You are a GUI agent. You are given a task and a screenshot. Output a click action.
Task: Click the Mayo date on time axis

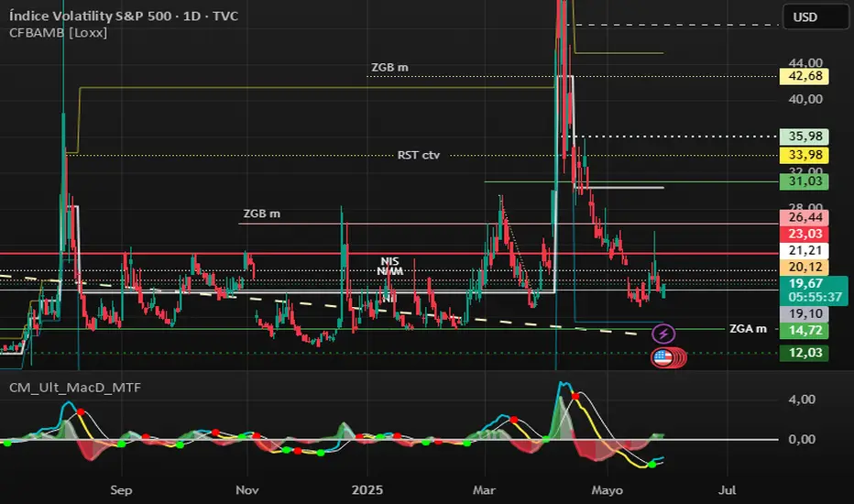607,490
